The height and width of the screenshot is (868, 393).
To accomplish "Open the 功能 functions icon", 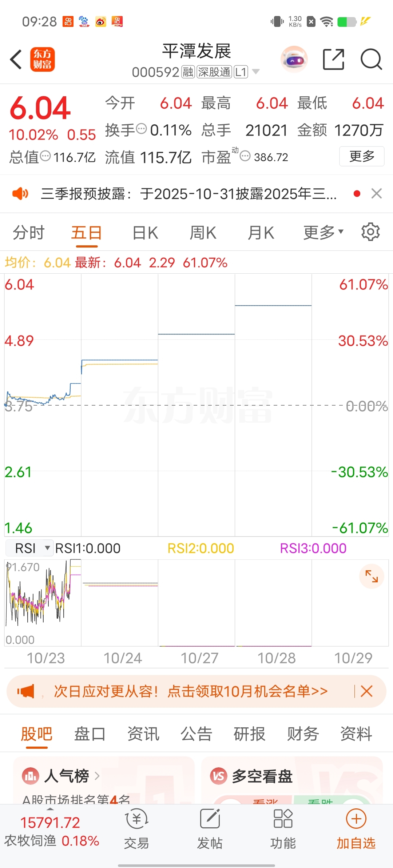I will [283, 829].
